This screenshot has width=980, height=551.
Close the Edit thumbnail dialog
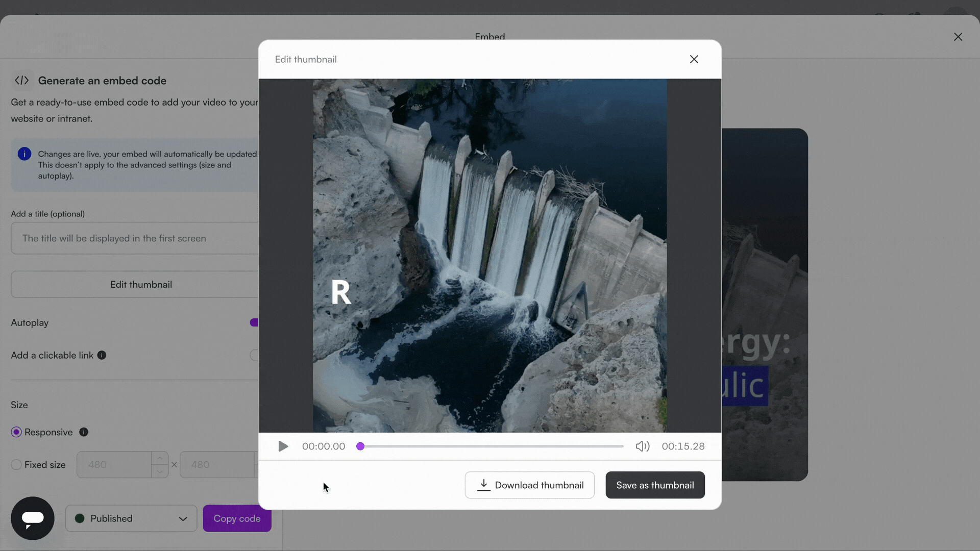coord(694,59)
